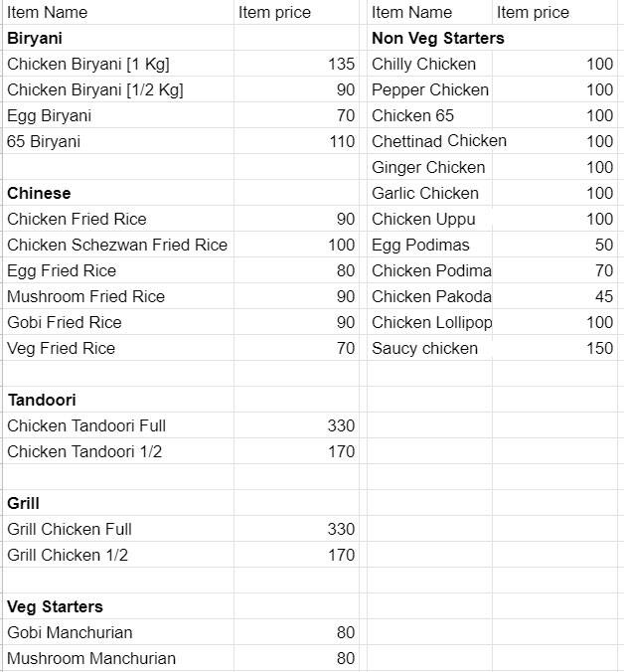Click the Non Veg Starters heading cell

[x=437, y=38]
